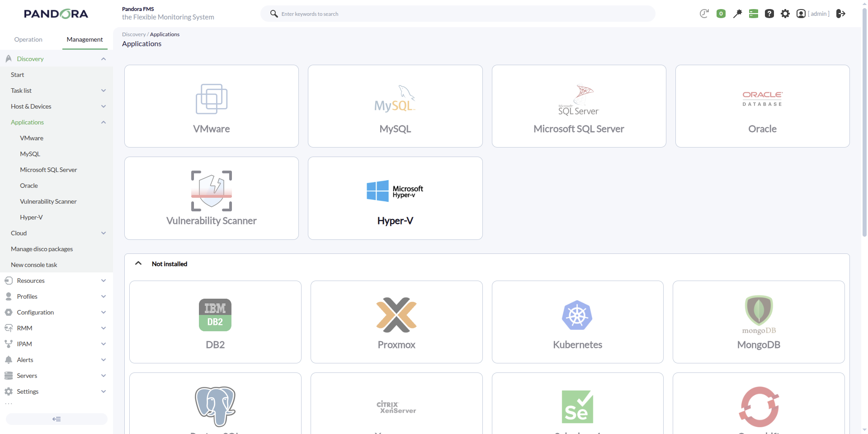This screenshot has width=868, height=434.
Task: Open Hyper-V in the sidebar
Action: (x=31, y=217)
